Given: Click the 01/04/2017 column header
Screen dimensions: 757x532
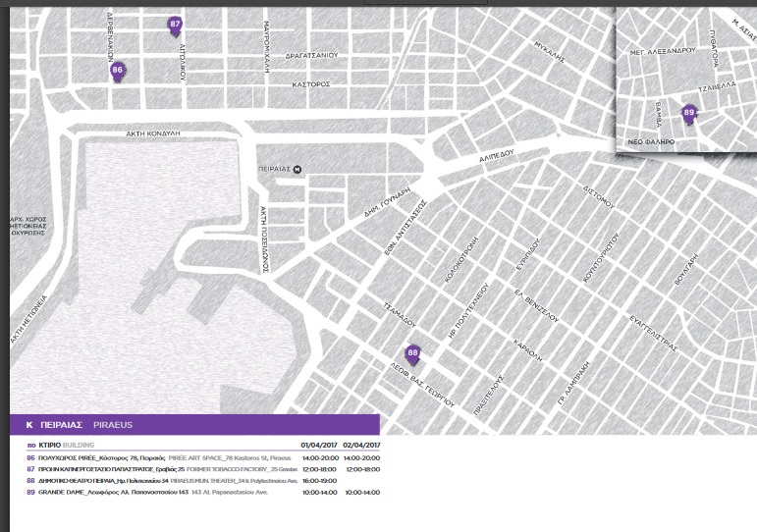Looking at the screenshot, I should click(x=319, y=445).
